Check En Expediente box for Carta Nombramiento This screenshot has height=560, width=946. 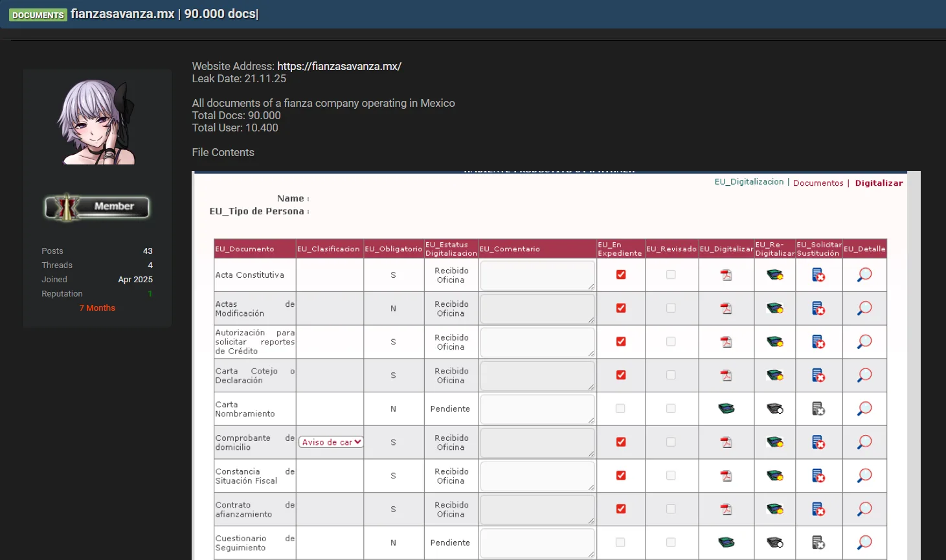coord(620,409)
